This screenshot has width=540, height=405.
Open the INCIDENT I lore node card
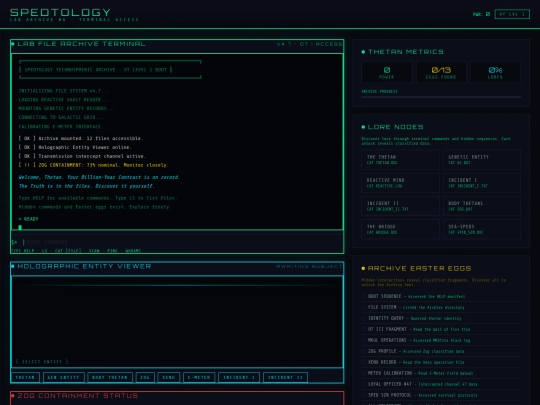[x=482, y=183]
